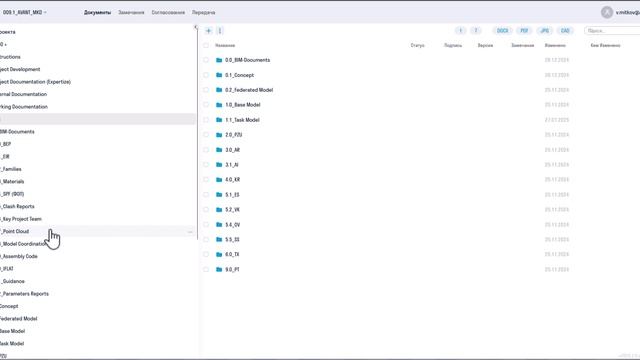Click the 1.0_Base Model folder icon
The width and height of the screenshot is (640, 360).
coord(219,105)
